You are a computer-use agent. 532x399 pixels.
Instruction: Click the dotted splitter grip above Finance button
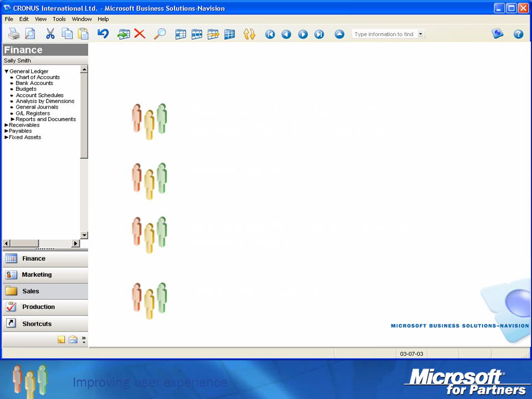[45, 249]
